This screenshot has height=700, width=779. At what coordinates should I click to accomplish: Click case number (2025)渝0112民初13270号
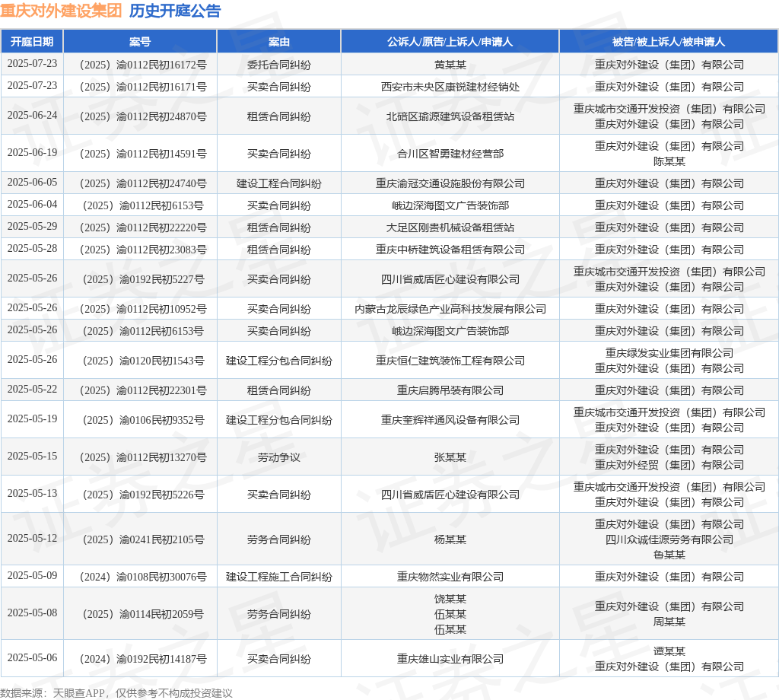tap(143, 457)
